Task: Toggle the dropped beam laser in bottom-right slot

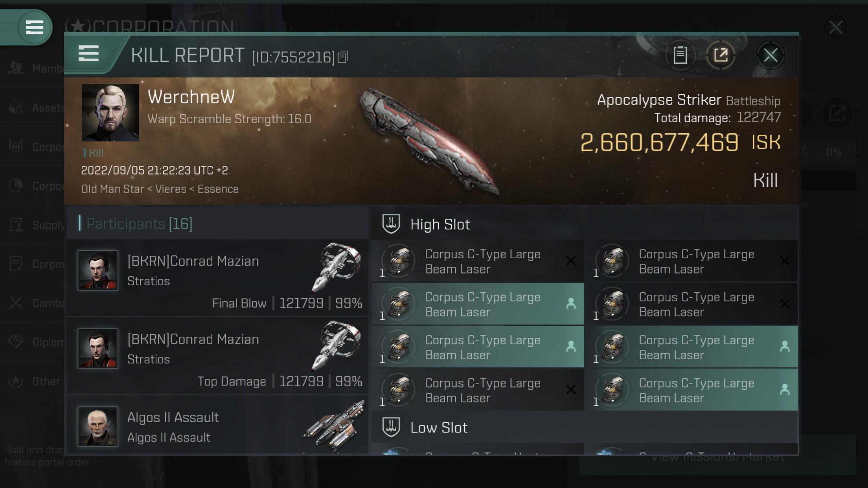Action: tap(691, 390)
